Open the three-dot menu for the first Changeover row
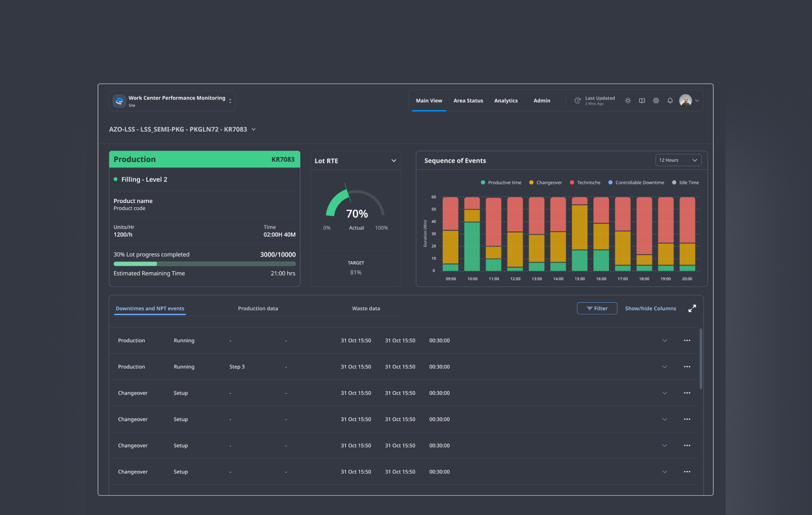The width and height of the screenshot is (812, 515). [x=687, y=393]
